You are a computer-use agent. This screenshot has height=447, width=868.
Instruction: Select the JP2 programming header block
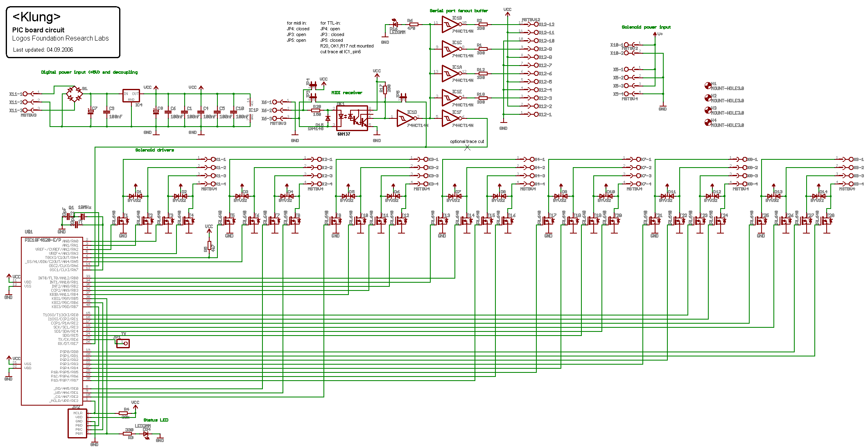(77, 423)
